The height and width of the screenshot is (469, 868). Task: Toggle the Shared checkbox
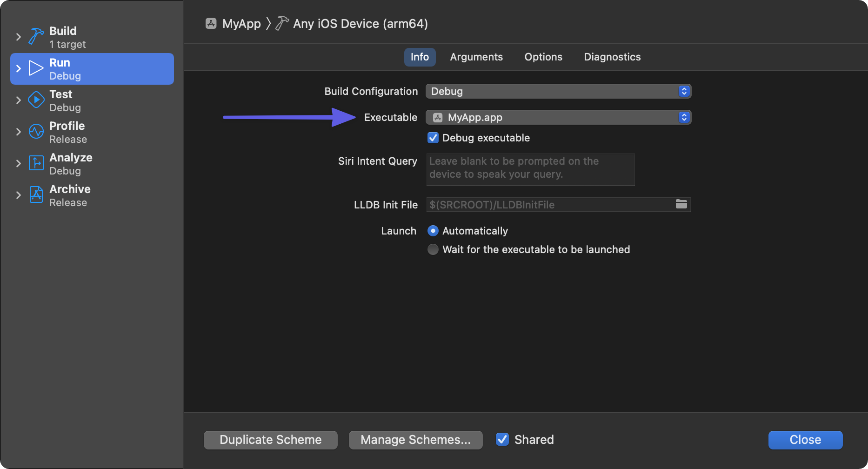pos(502,439)
